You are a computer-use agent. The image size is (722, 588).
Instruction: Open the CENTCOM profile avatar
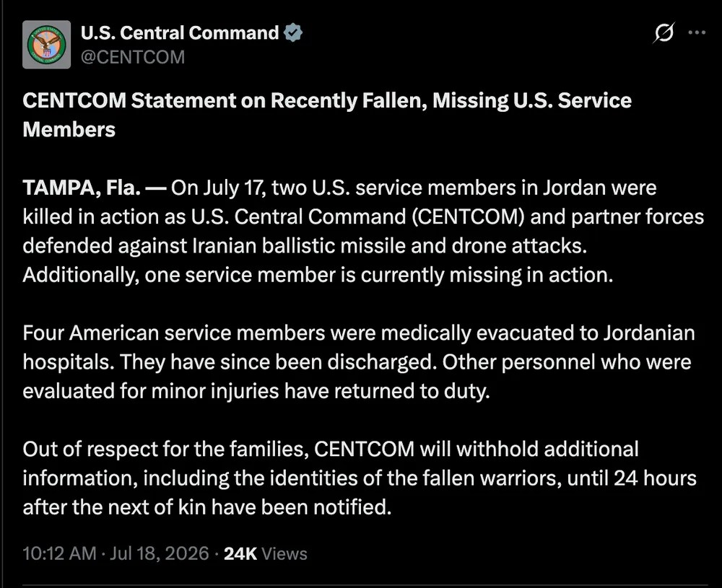point(46,45)
